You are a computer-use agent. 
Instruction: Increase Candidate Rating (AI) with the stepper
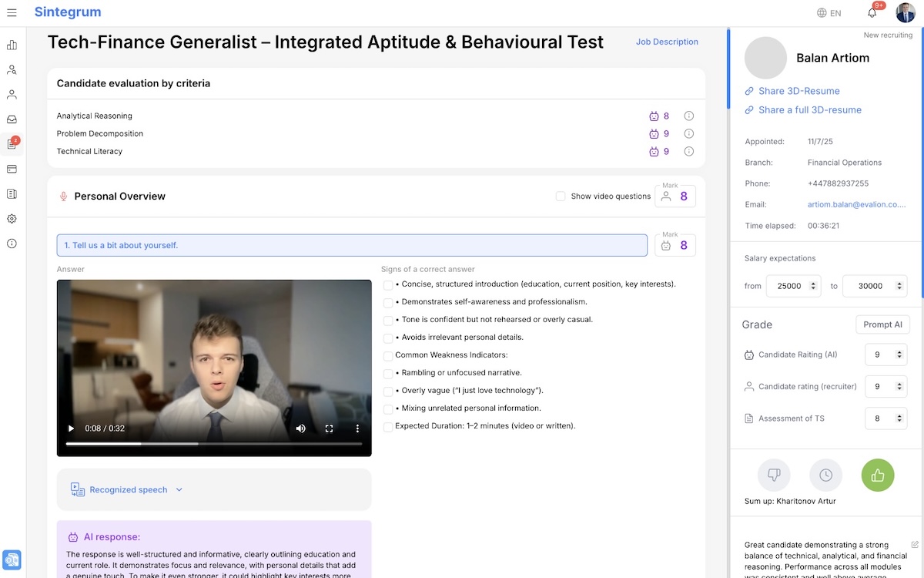[x=899, y=351]
